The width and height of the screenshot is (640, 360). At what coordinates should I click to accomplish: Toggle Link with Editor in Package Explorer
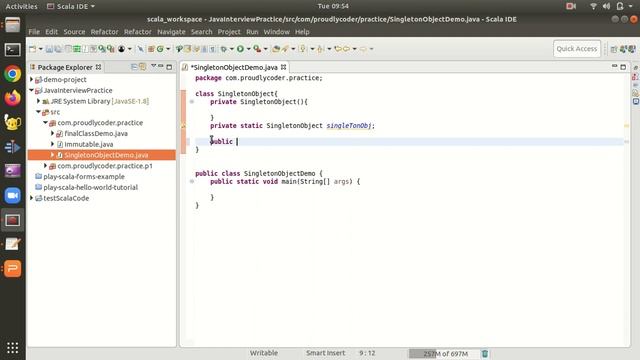[142, 67]
